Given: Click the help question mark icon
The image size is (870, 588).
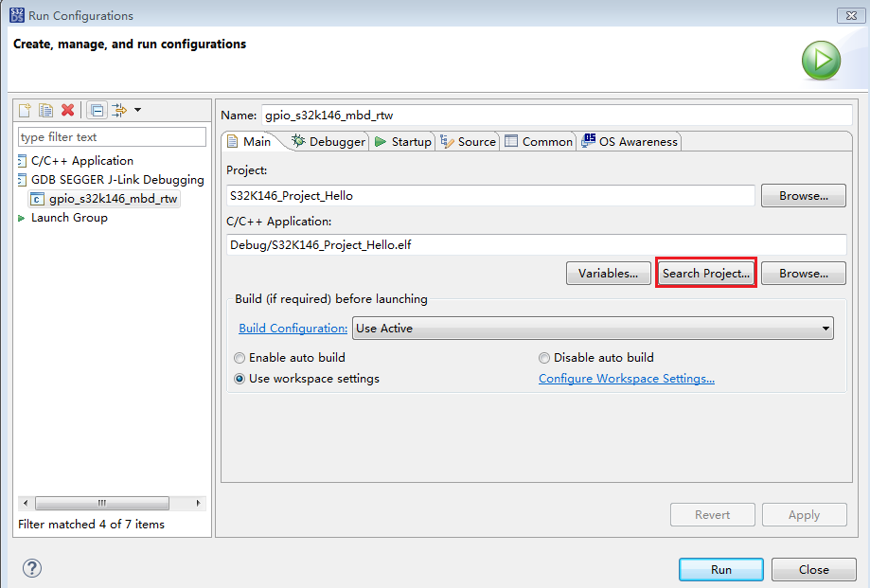Looking at the screenshot, I should click(31, 568).
